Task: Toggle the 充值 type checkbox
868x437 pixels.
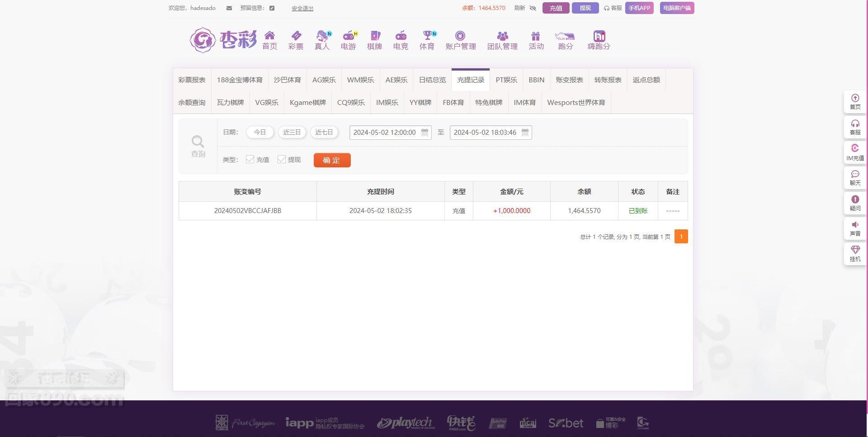Action: coord(250,159)
